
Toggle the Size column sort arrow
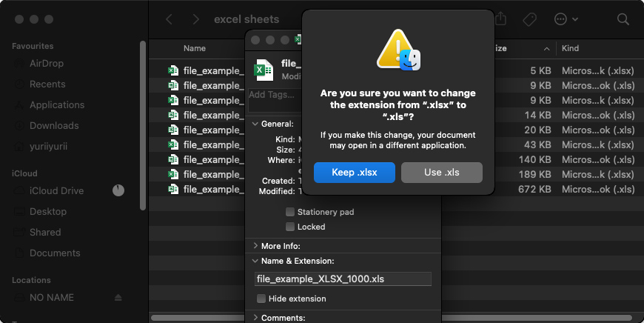coord(547,49)
